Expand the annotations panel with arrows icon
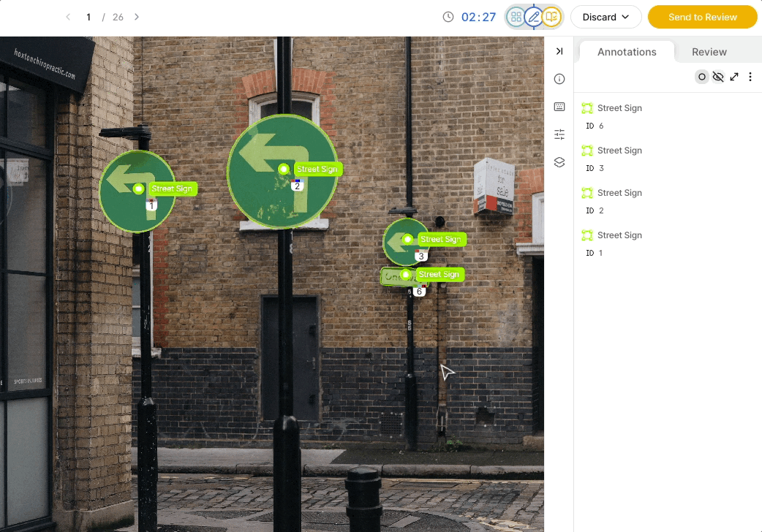This screenshot has width=762, height=532. pyautogui.click(x=734, y=77)
